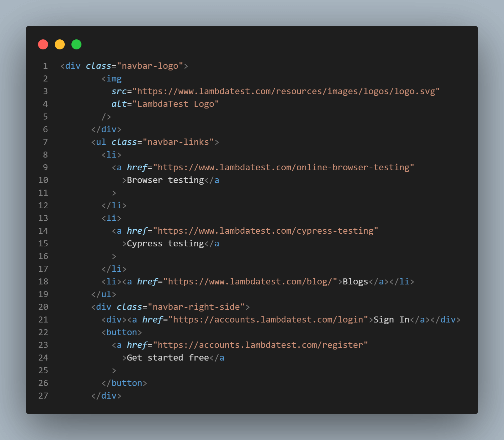Viewport: 504px width, 440px height.
Task: Click the closing </ul> tag
Action: (x=104, y=294)
